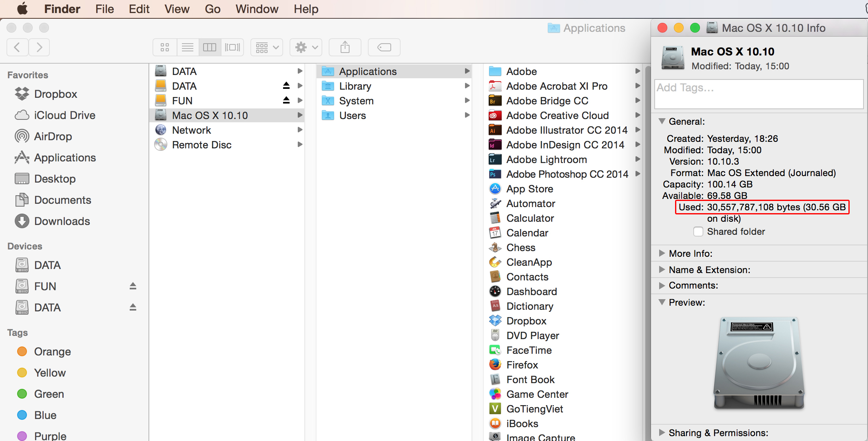The width and height of the screenshot is (868, 441).
Task: Open the Edit menu
Action: pos(139,9)
